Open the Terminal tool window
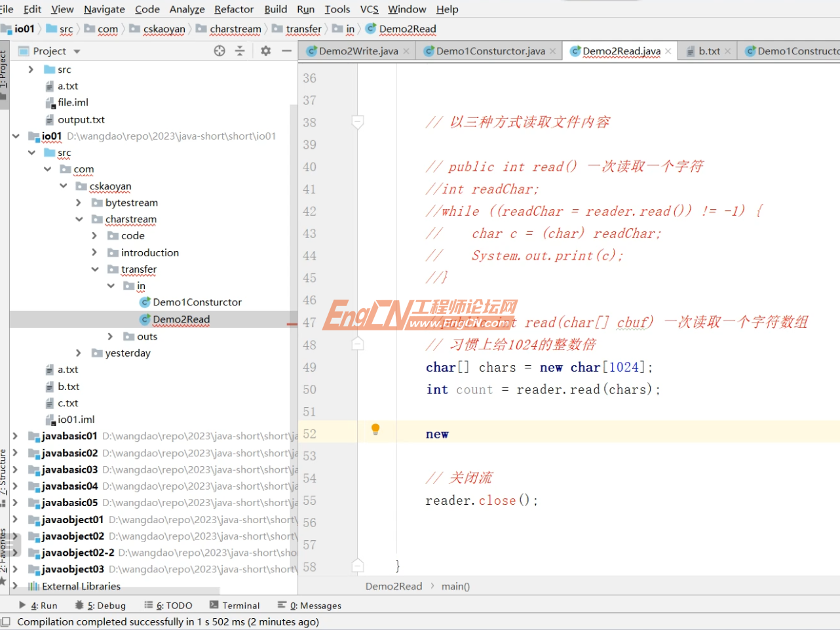Screen dimensions: 840x630 pos(235,606)
